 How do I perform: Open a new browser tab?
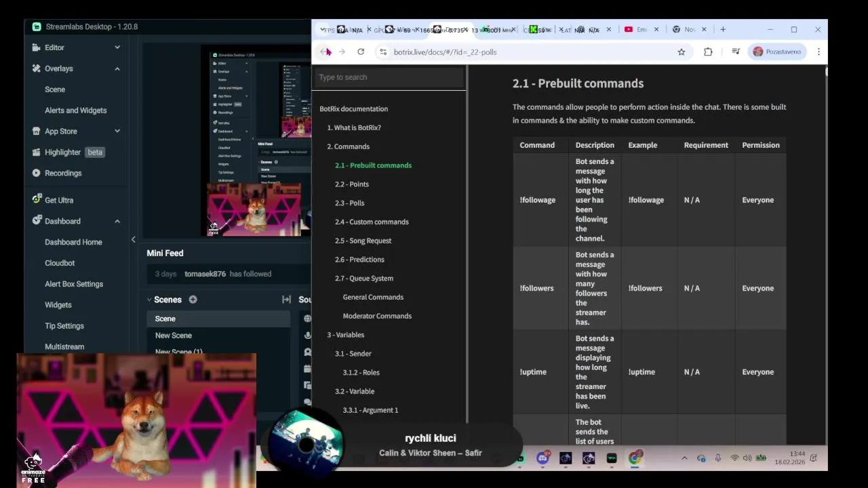pyautogui.click(x=723, y=30)
